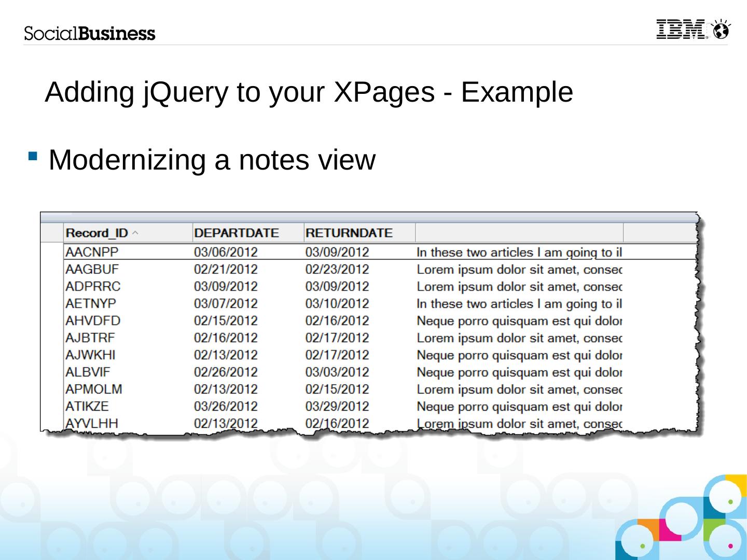
Task: Click depart date 02/13/2012 in AYVLHH row
Action: click(226, 423)
